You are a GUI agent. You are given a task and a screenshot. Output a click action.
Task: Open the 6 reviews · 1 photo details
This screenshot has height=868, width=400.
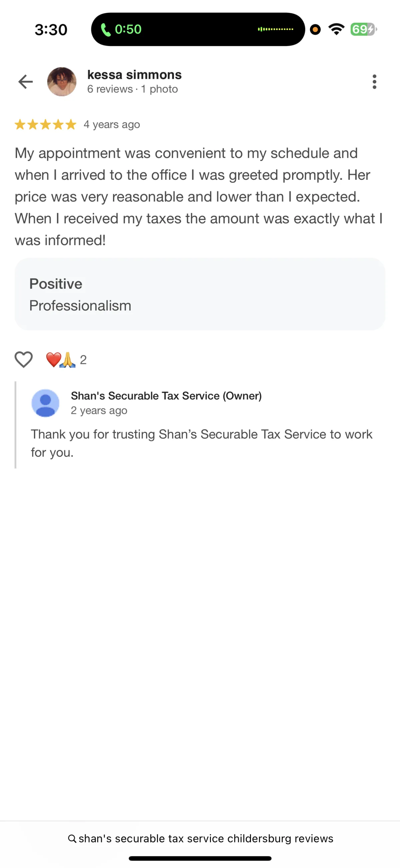point(132,89)
